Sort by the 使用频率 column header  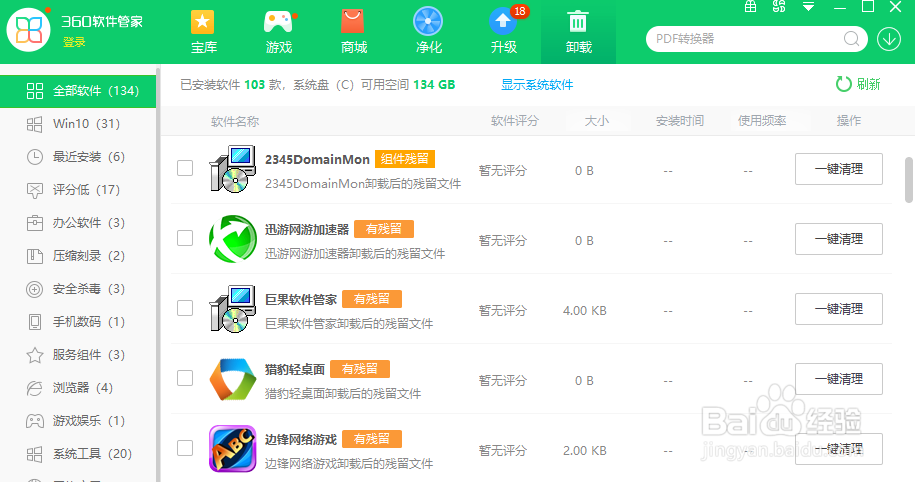tap(762, 121)
